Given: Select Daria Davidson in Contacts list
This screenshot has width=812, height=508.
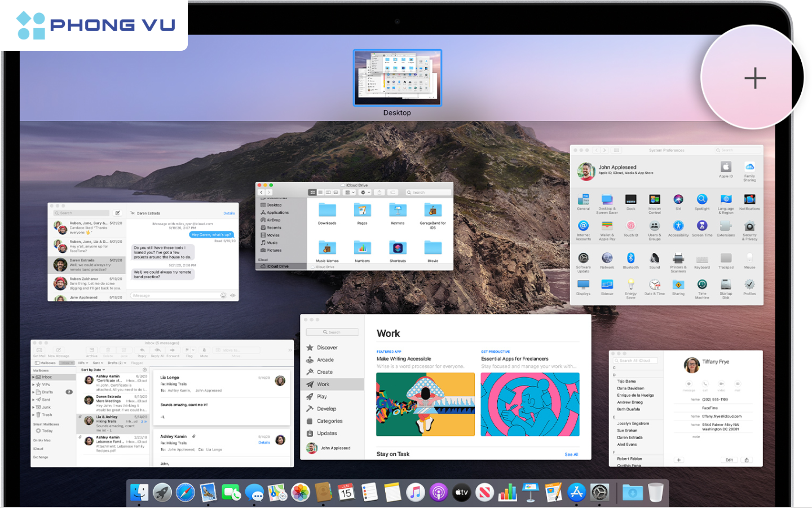Looking at the screenshot, I should (x=630, y=388).
